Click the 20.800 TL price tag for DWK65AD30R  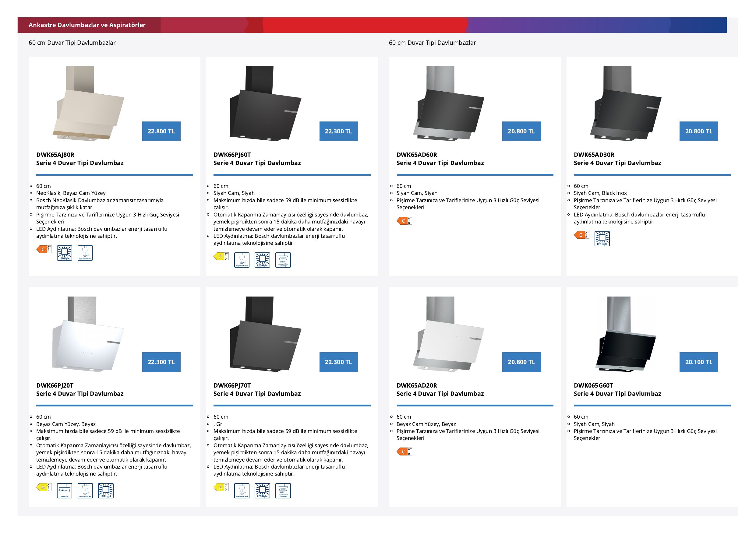click(699, 131)
